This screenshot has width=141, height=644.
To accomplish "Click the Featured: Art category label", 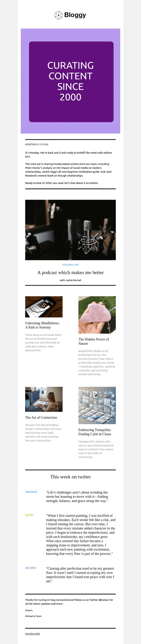I will [70, 265].
